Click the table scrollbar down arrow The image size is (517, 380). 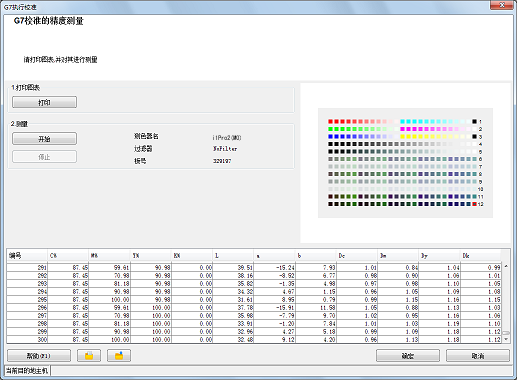coord(506,339)
